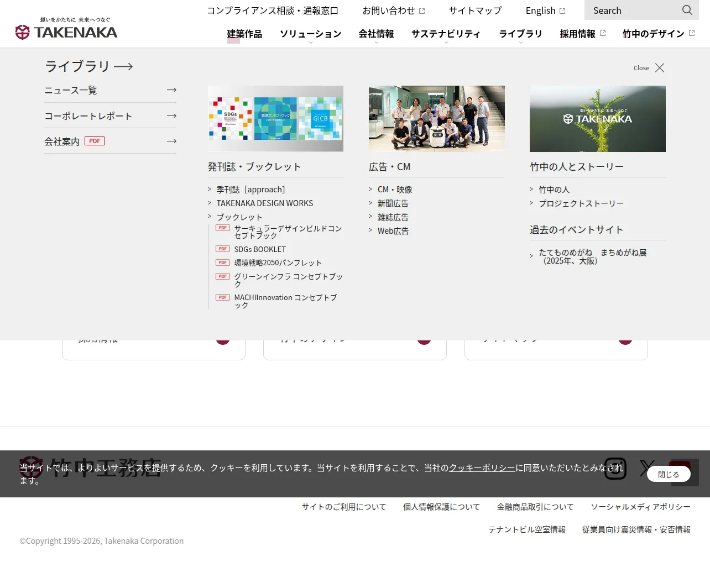Open コンプライアンス相談・通報窓口 link
The height and width of the screenshot is (588, 710).
[273, 11]
